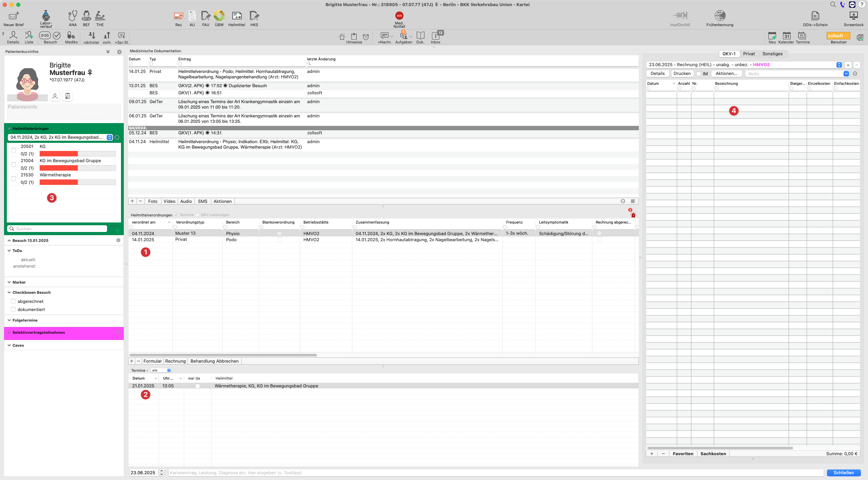Screen dimensions: 868x480
Task: Switch to the Sonstiges tab
Action: 772,54
